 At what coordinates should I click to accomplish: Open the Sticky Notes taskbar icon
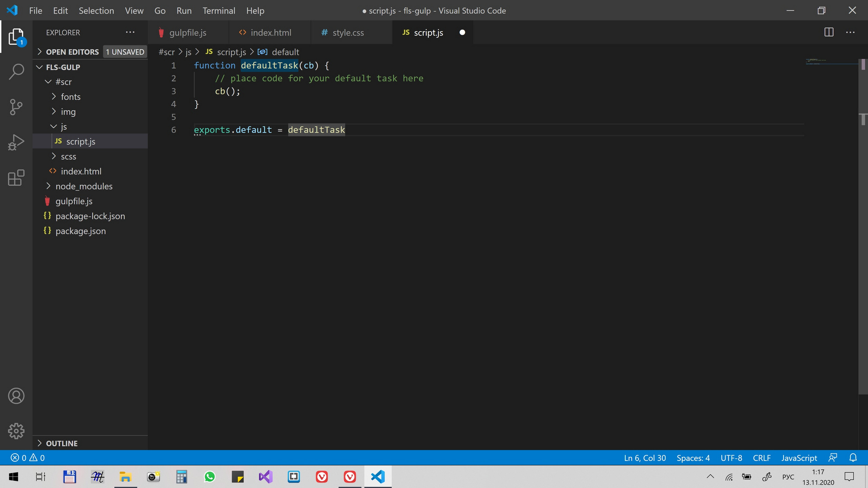click(237, 477)
